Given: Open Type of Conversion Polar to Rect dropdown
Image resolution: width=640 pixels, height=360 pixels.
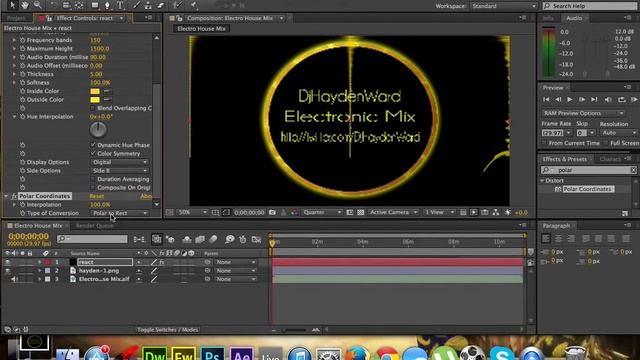Looking at the screenshot, I should pos(120,213).
